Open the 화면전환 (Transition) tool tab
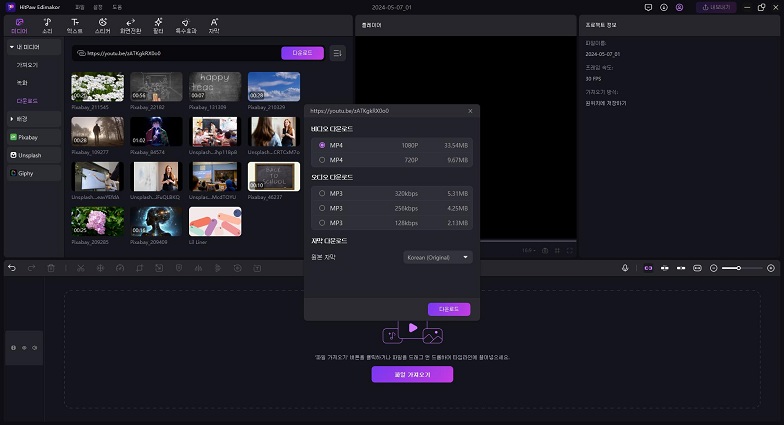Screen dimensions: 784x425 click(x=130, y=25)
